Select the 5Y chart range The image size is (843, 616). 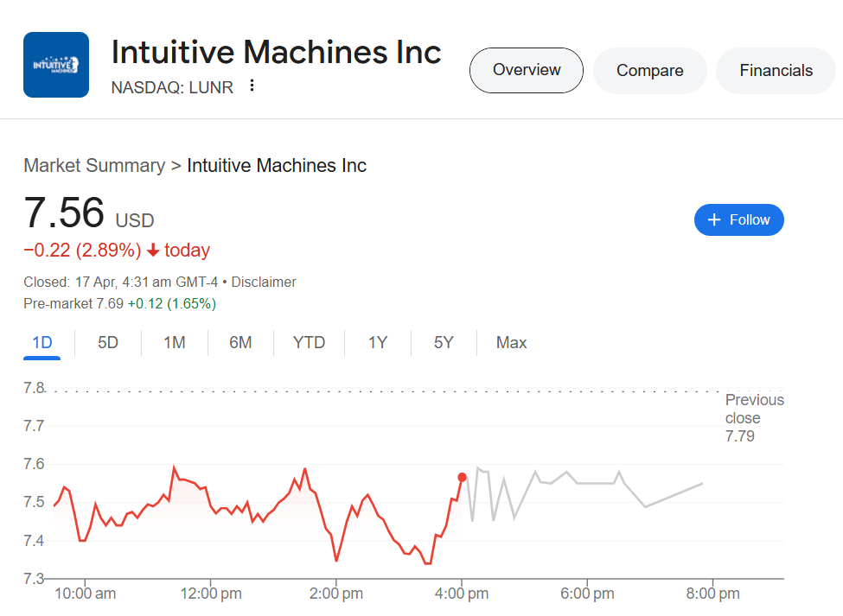[444, 343]
